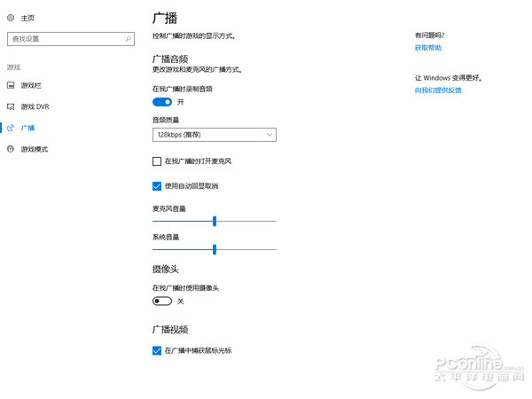Click the 麦克风音量 slider handle
The width and height of the screenshot is (532, 399).
click(x=215, y=221)
